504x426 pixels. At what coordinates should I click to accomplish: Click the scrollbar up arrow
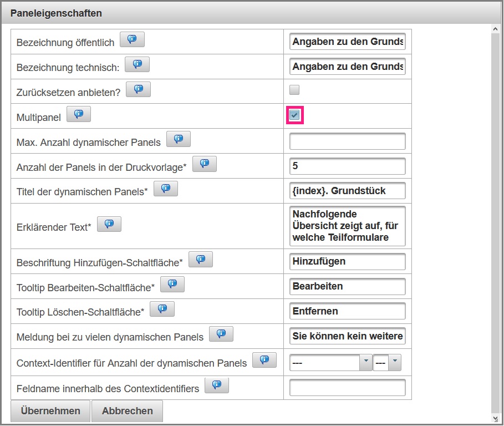(x=495, y=29)
